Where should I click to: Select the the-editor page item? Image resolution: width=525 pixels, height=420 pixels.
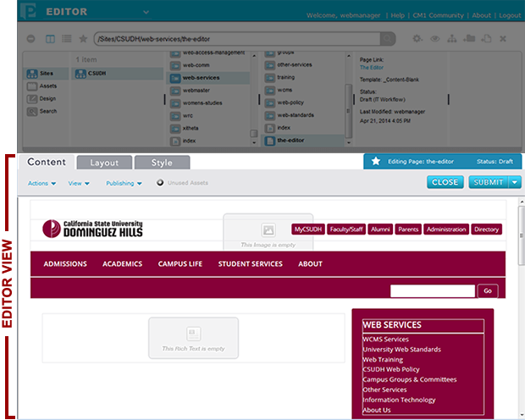[x=302, y=141]
